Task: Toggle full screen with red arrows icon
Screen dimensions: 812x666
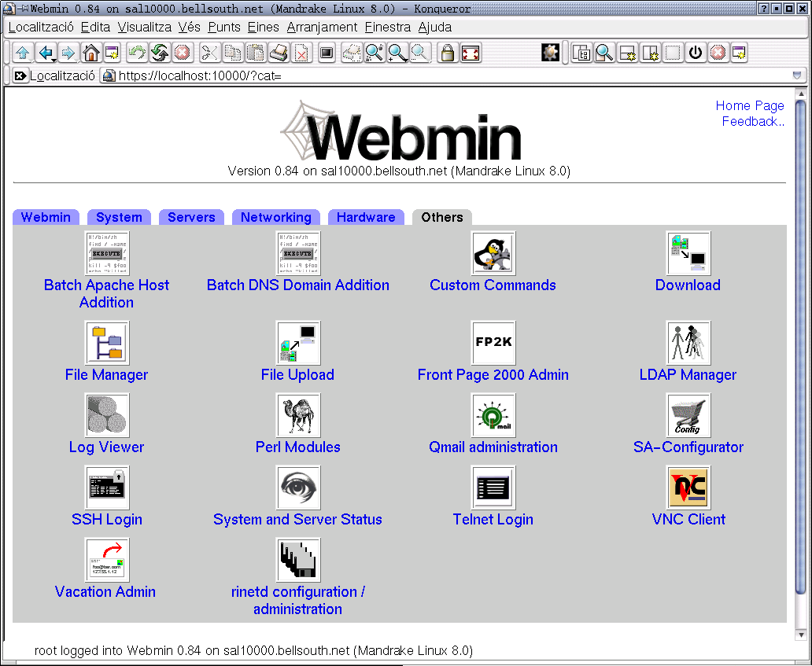Action: (471, 52)
